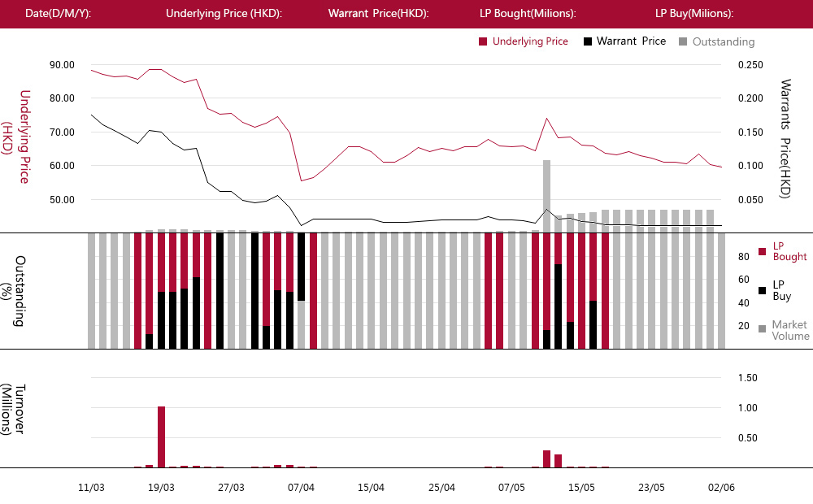Click the tall gray outstanding spike bar in May
Screen dimensions: 813x504
tap(546, 196)
